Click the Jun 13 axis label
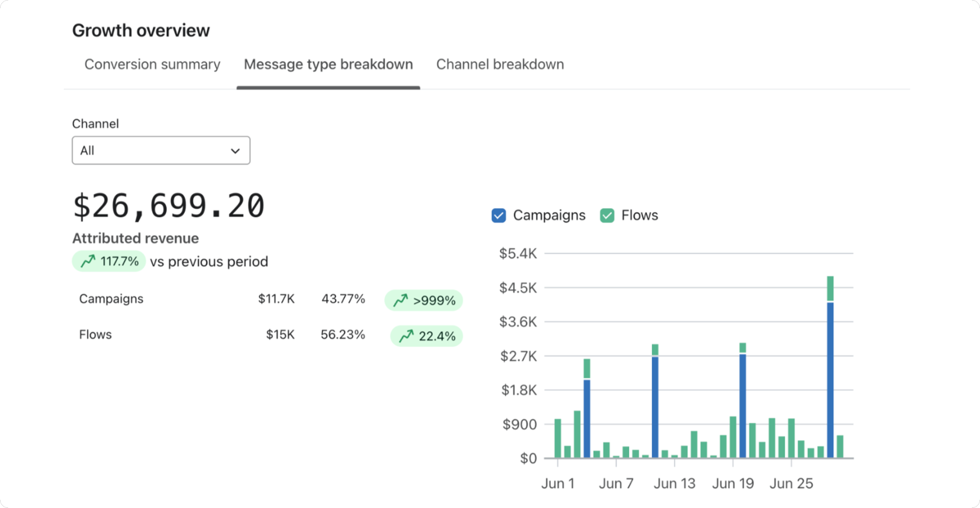 coord(674,484)
